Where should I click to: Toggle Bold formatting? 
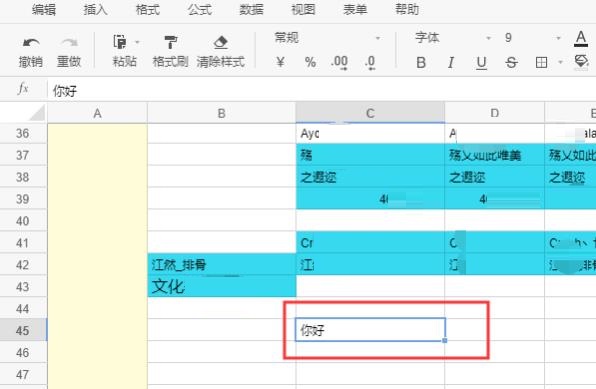(x=421, y=62)
